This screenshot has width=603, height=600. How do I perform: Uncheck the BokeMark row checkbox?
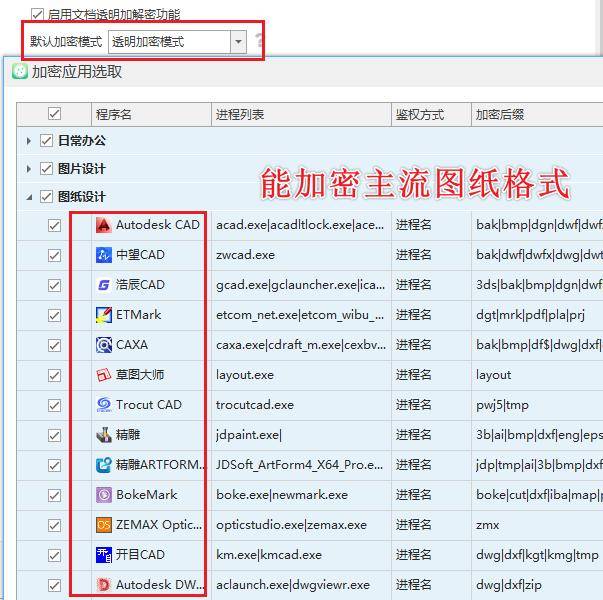(55, 495)
